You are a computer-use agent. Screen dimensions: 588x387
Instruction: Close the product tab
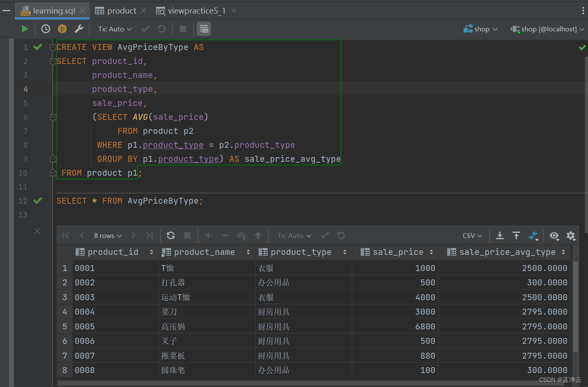[144, 11]
